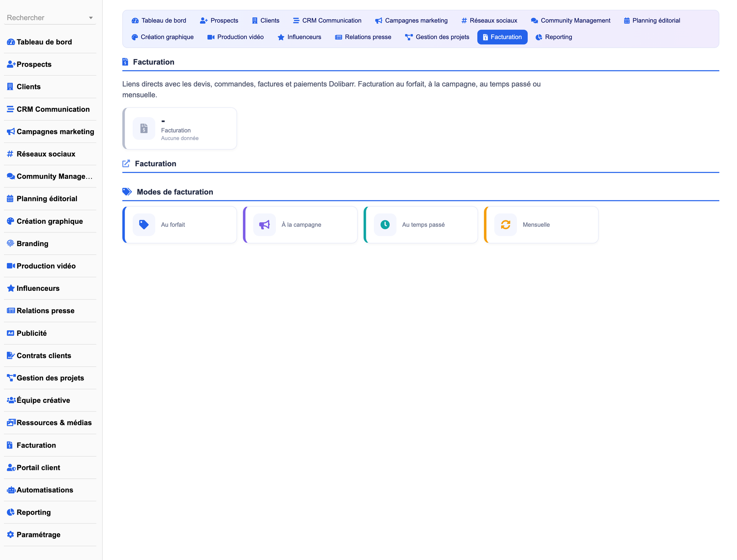The image size is (737, 560).
Task: Click the Équipe créative group icon in sidebar
Action: (x=11, y=400)
